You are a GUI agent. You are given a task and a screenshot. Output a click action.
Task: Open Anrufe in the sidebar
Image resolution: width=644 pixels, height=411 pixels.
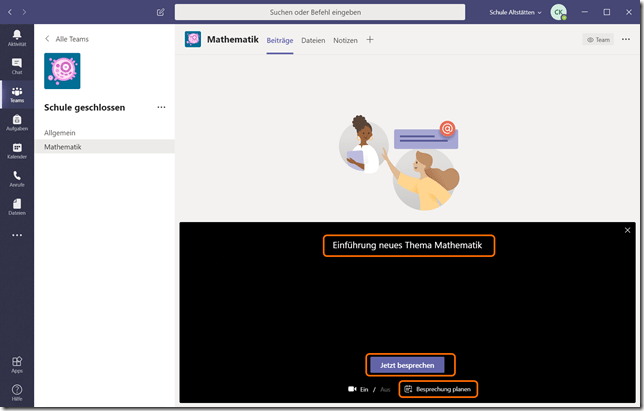pyautogui.click(x=17, y=178)
